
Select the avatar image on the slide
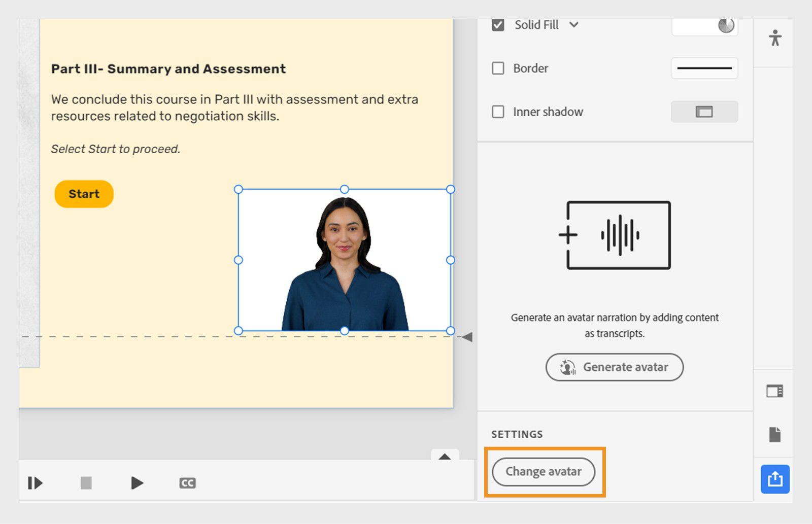(x=345, y=260)
